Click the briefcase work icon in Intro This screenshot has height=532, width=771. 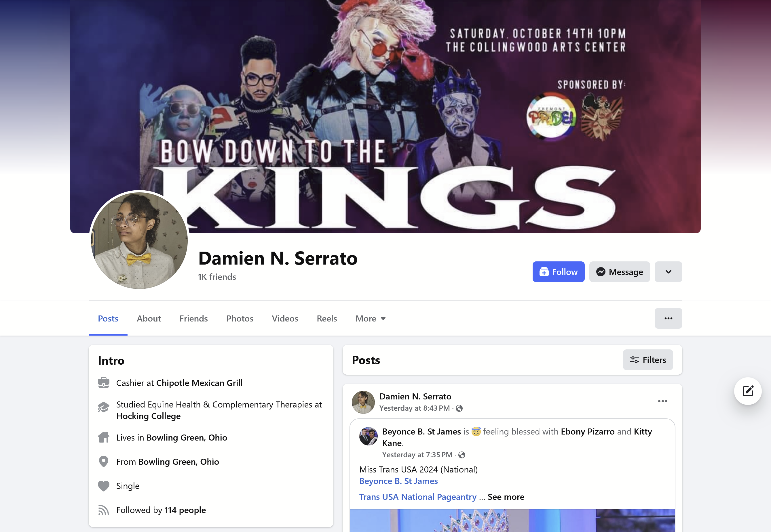click(103, 383)
